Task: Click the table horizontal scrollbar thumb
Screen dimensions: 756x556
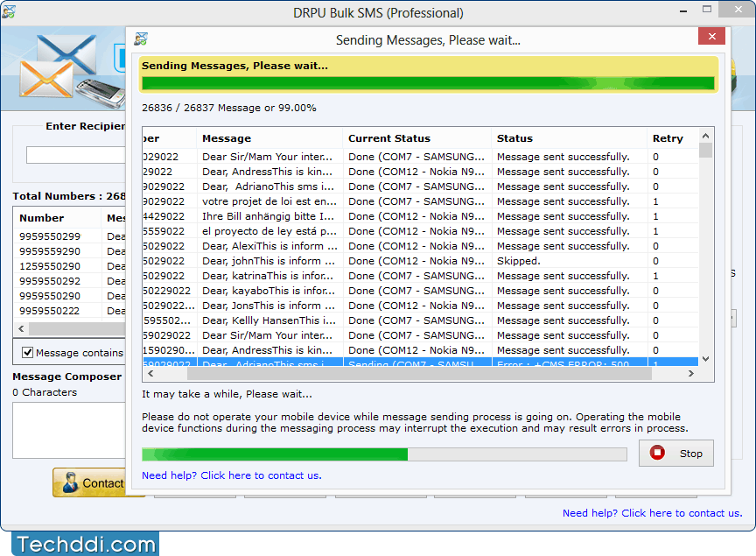Action: (x=419, y=374)
